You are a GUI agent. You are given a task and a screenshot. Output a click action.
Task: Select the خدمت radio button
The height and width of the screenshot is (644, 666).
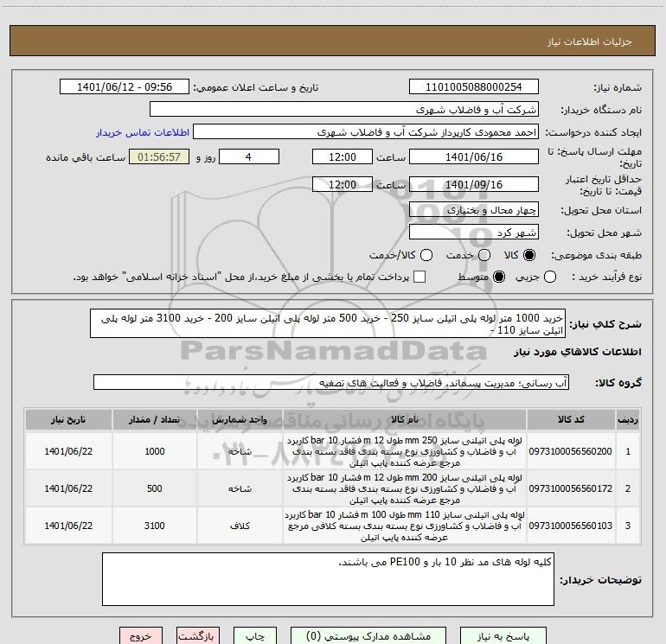pos(484,255)
